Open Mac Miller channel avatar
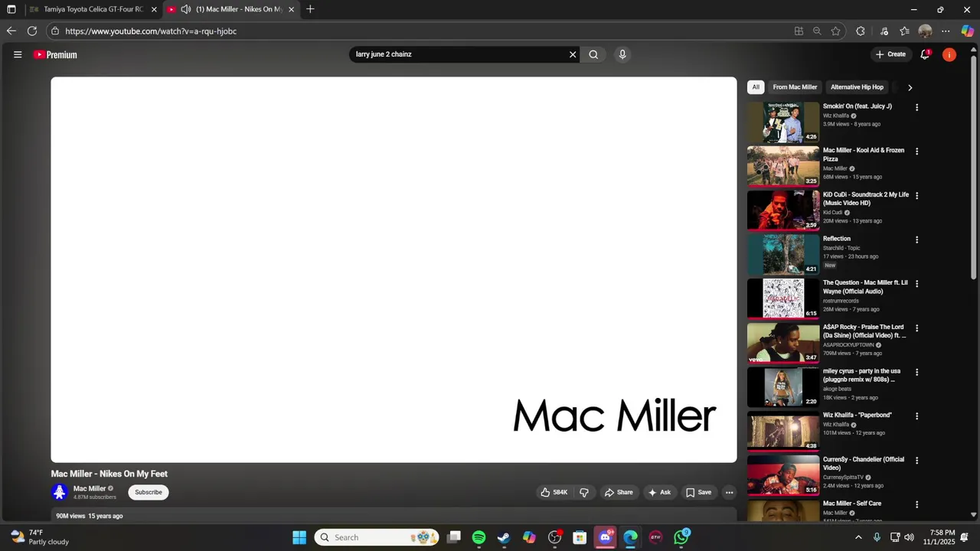Image resolution: width=980 pixels, height=551 pixels. click(60, 492)
